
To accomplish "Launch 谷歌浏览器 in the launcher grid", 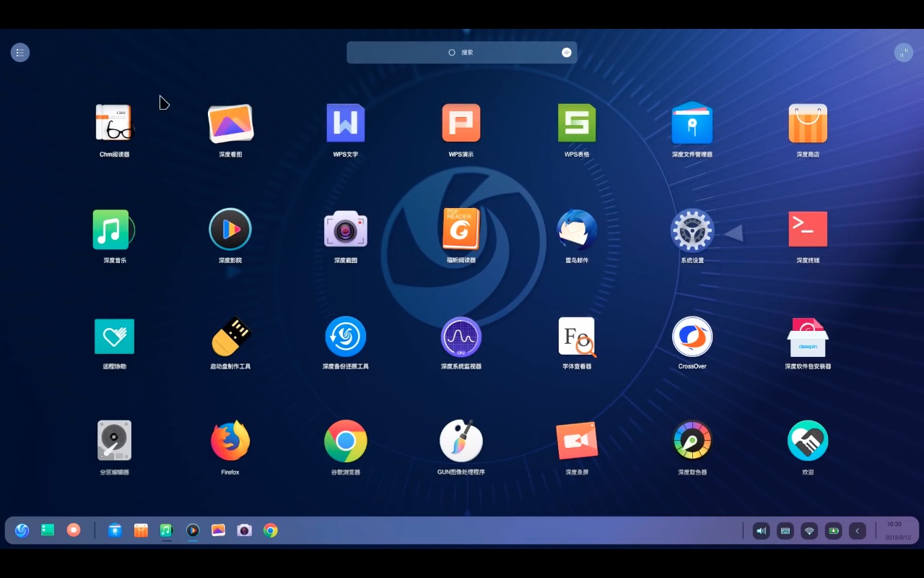I will click(x=346, y=441).
